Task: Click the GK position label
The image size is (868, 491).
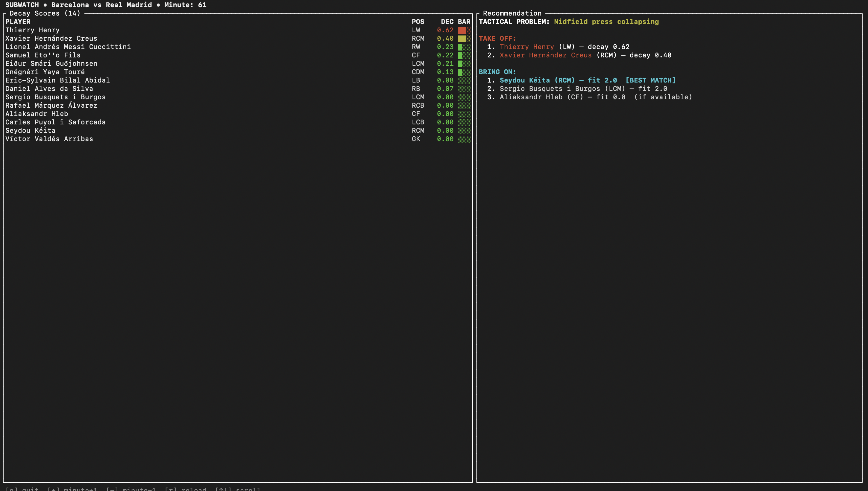Action: point(416,139)
